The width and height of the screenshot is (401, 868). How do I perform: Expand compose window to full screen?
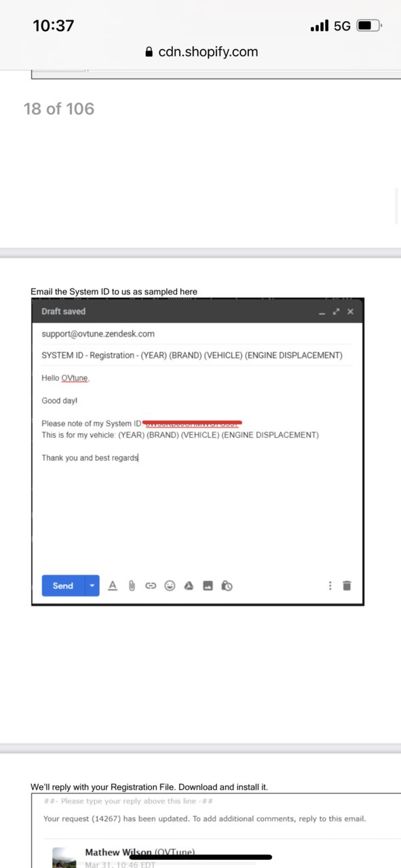(x=336, y=312)
